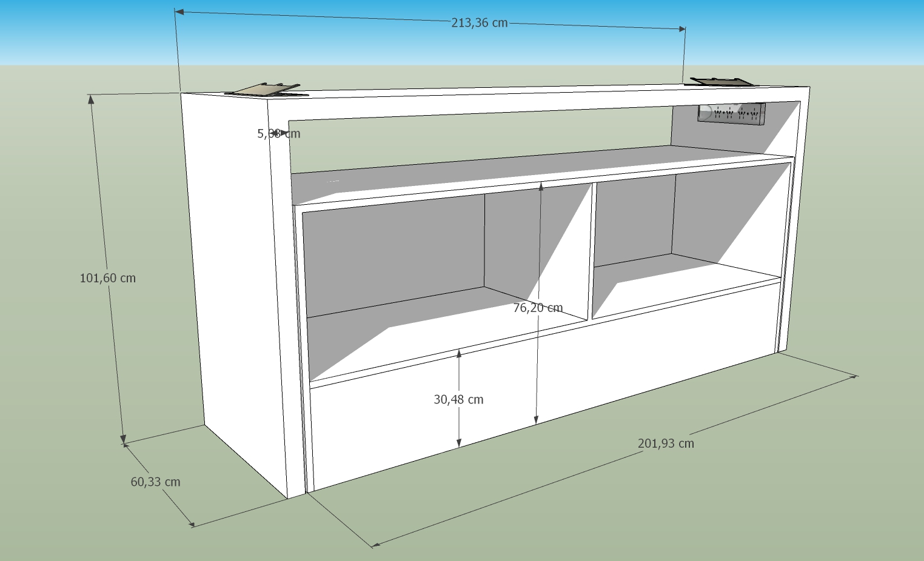Click the 60,33 cm depth dimension label
Screen dimensions: 924x561
155,482
